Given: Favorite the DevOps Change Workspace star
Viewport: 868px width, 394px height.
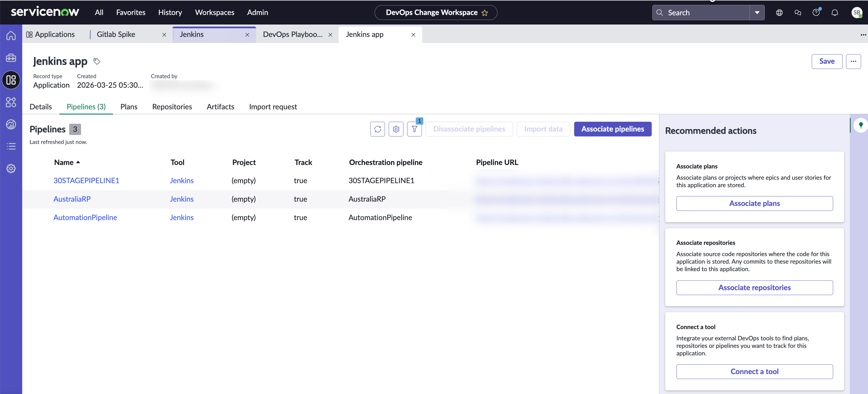Looking at the screenshot, I should coord(485,13).
